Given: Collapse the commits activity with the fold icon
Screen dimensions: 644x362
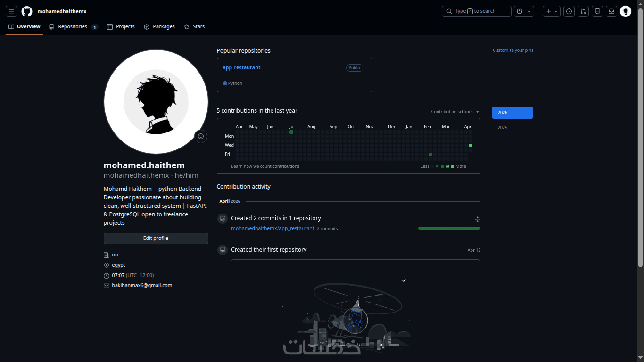Looking at the screenshot, I should [x=478, y=219].
